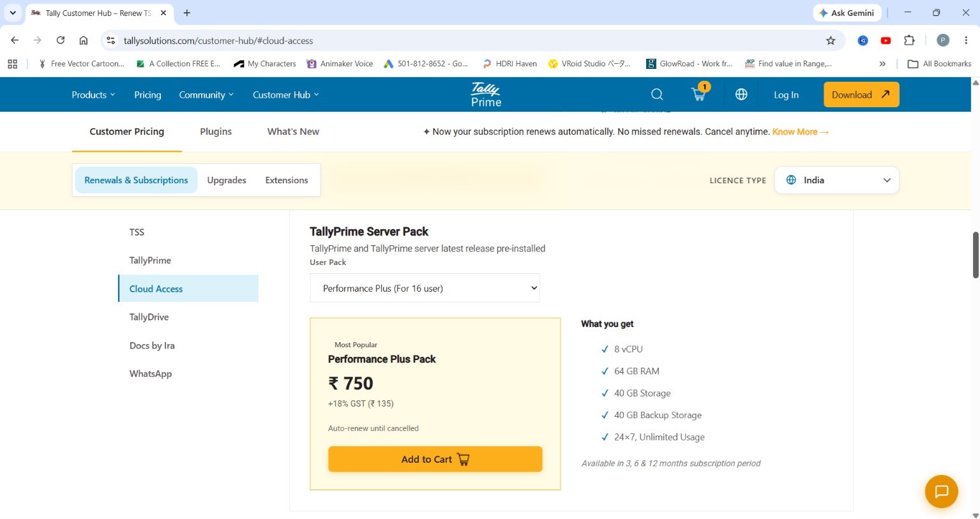The width and height of the screenshot is (980, 519).
Task: Expand the Community menu
Action: tap(206, 94)
